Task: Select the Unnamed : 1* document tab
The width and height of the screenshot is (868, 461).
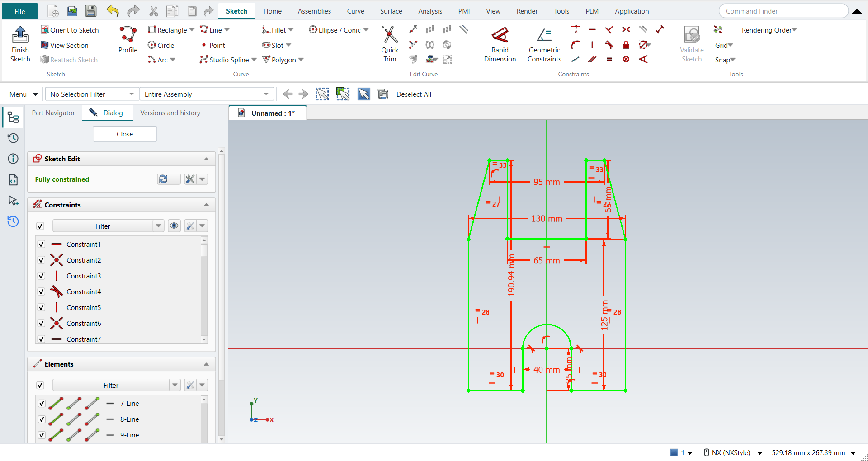Action: pos(268,113)
